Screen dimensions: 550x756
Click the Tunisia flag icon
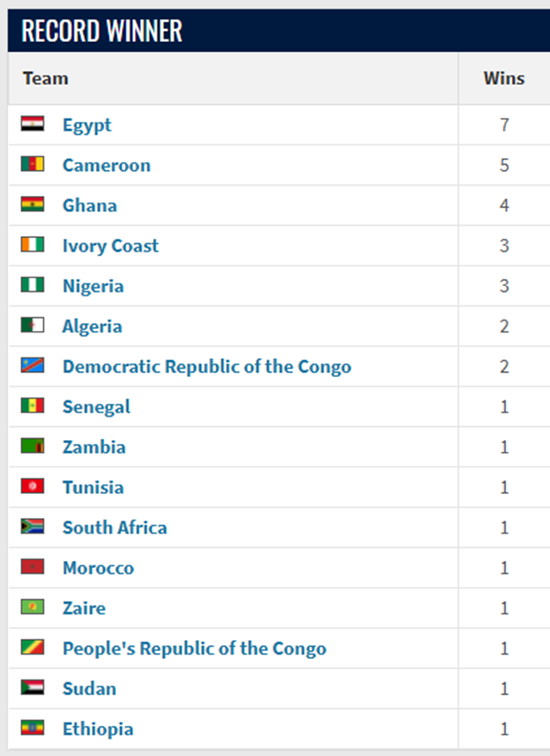(x=33, y=486)
